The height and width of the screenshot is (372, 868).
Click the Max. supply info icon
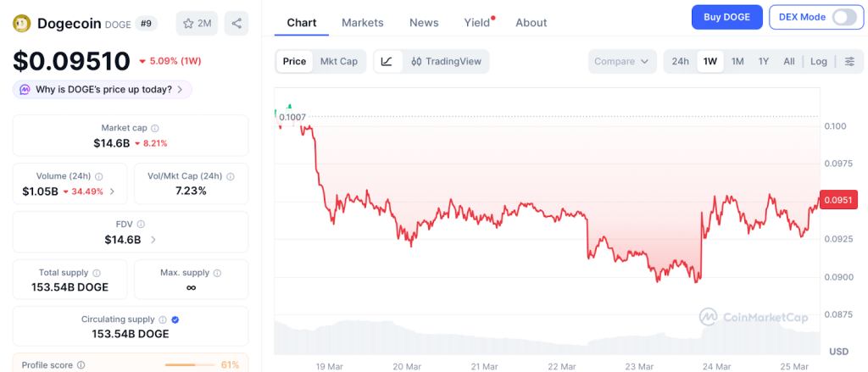point(216,273)
